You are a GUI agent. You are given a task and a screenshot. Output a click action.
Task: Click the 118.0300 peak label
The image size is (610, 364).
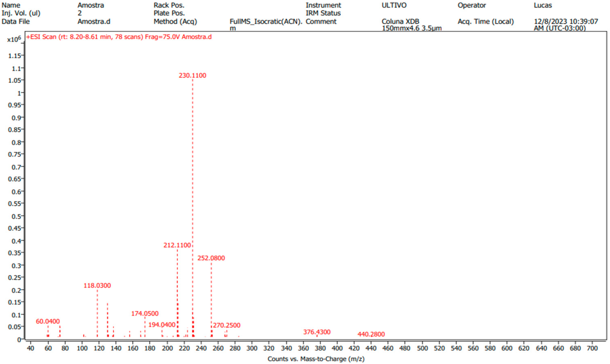click(x=97, y=285)
